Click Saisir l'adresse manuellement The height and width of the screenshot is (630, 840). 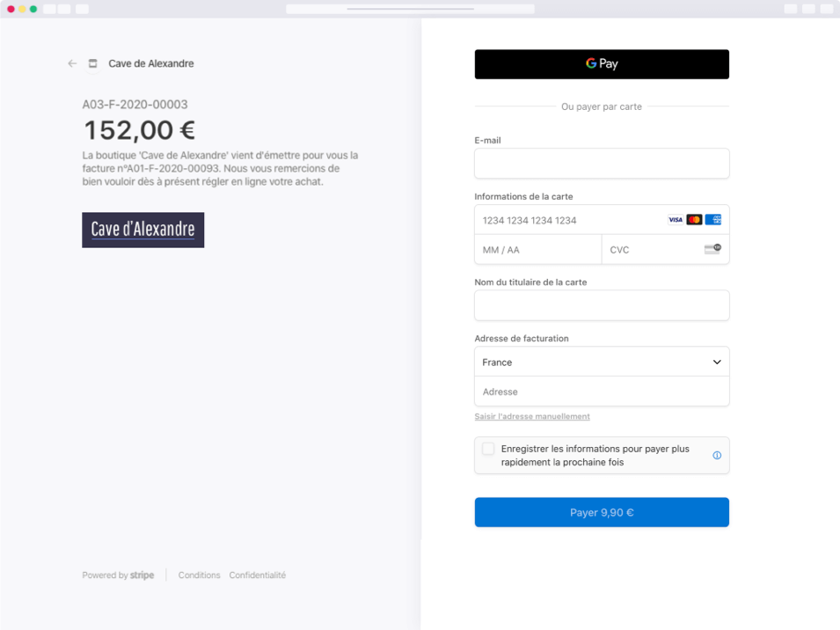(531, 415)
